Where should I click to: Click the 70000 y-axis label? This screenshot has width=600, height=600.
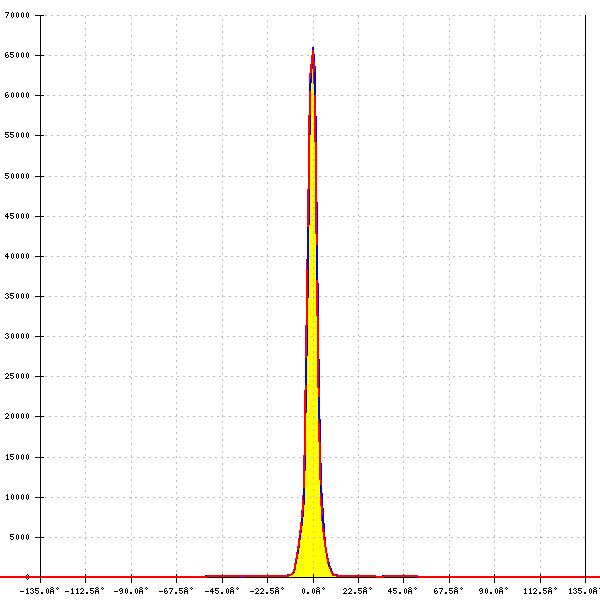click(x=17, y=15)
